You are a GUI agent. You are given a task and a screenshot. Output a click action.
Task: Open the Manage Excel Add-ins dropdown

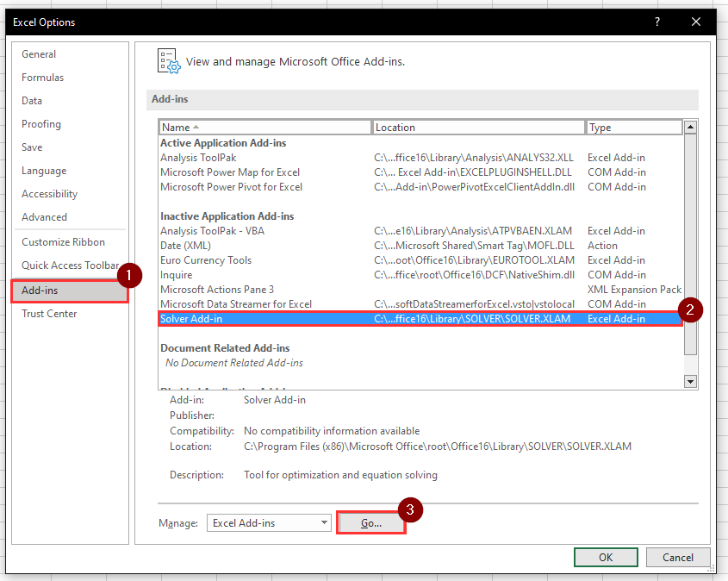269,523
